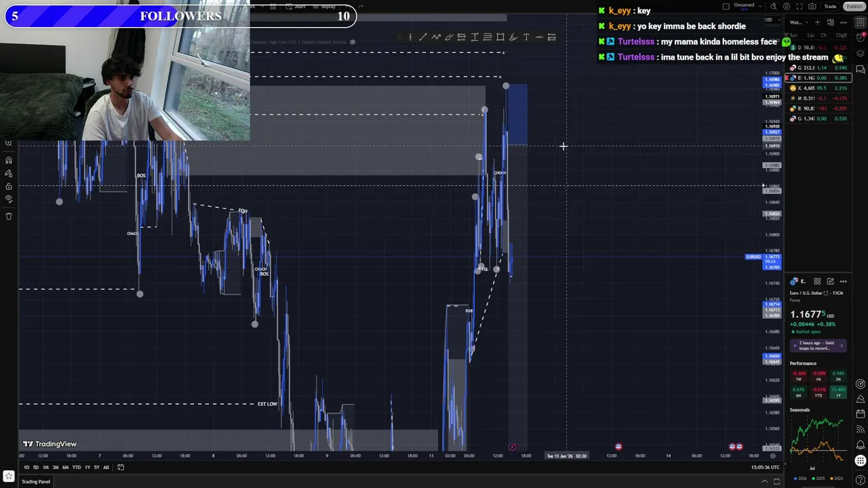Set date range to 3M

click(56, 468)
